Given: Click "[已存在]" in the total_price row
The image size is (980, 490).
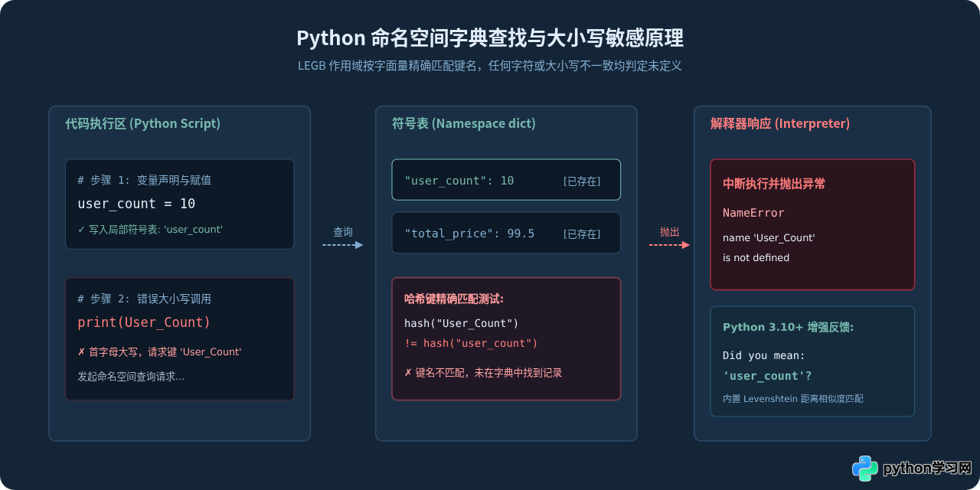Looking at the screenshot, I should coord(582,234).
